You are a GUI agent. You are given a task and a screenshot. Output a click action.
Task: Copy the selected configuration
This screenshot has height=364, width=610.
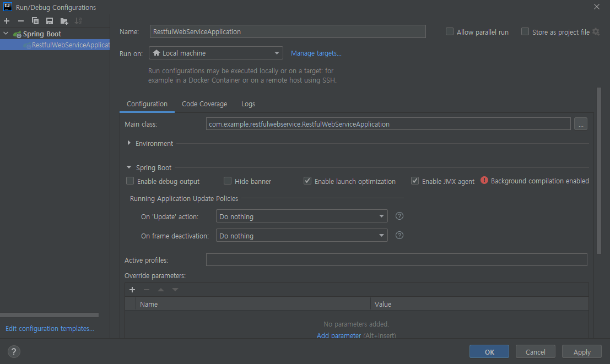(35, 21)
